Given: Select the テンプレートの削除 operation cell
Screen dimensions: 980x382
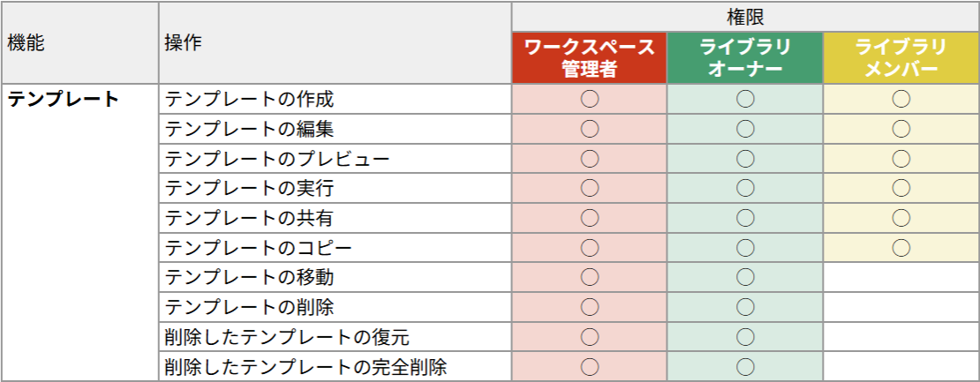Looking at the screenshot, I should [250, 307].
